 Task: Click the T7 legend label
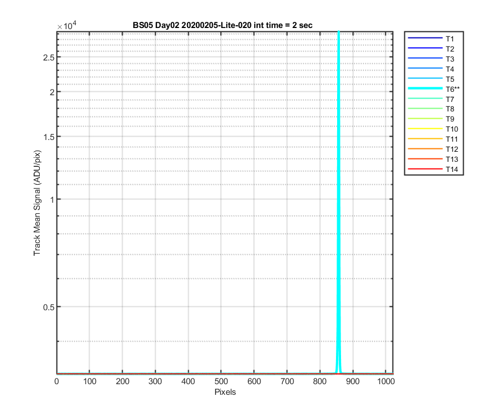click(450, 99)
